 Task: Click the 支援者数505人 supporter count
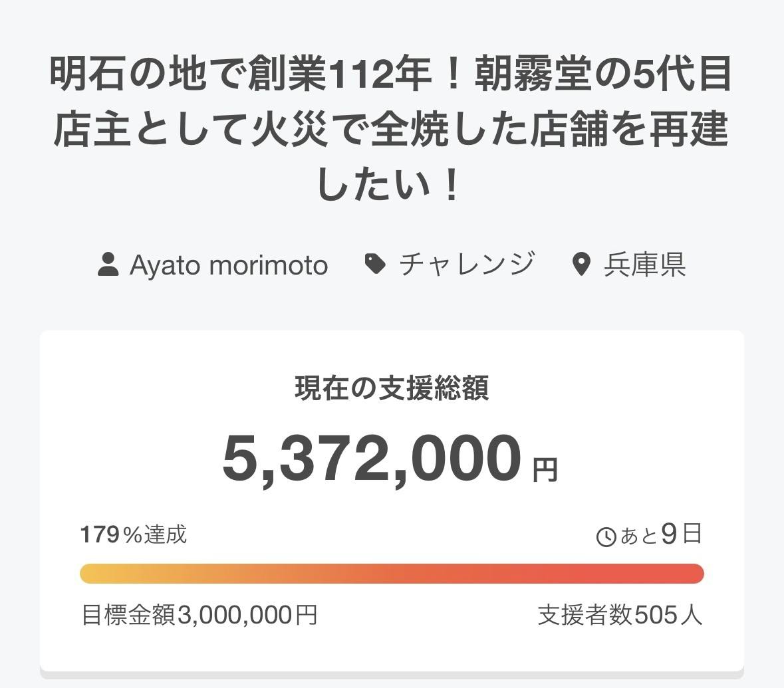(620, 615)
